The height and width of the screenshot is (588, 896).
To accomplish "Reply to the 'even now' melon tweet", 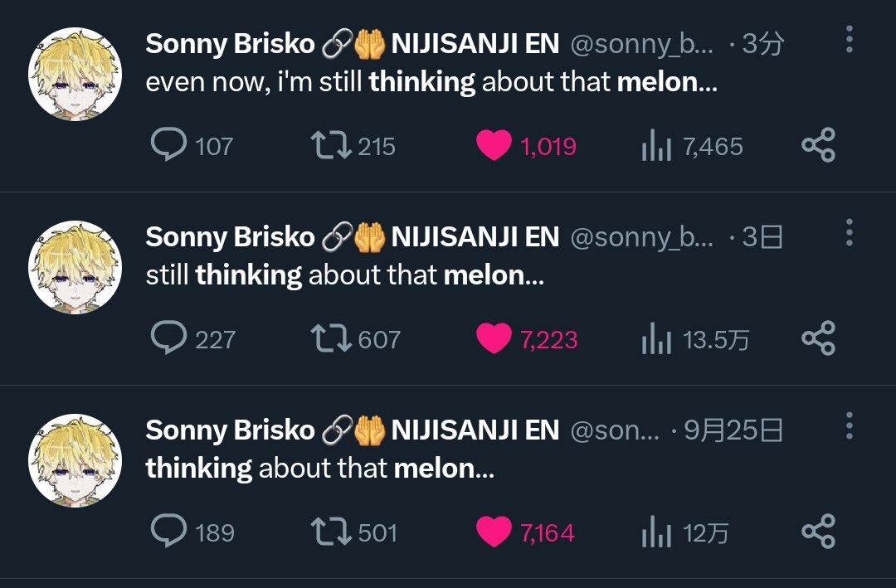I will coord(169,146).
